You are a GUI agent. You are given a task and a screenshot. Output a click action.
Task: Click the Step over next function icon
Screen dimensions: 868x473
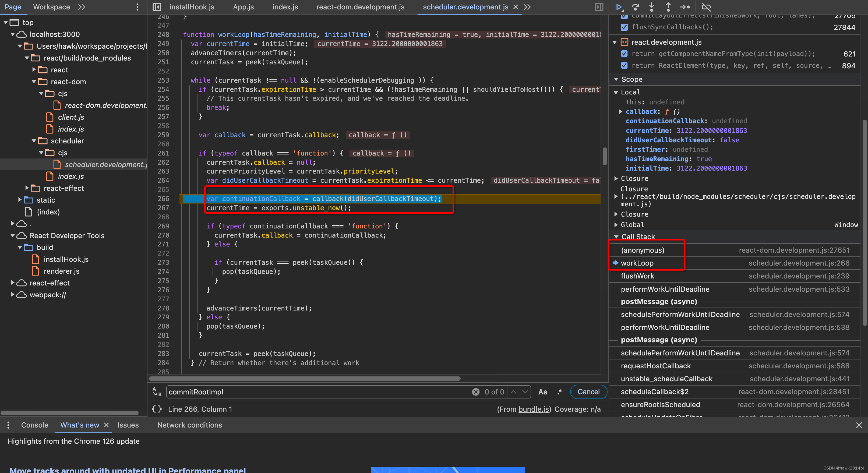click(635, 7)
